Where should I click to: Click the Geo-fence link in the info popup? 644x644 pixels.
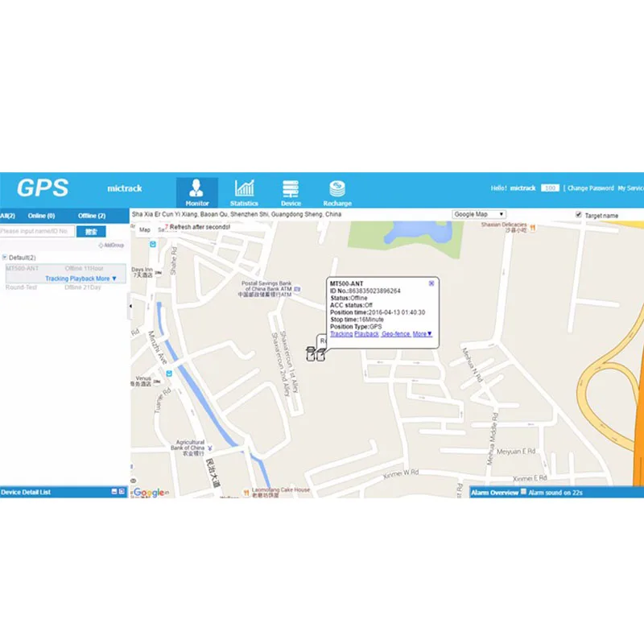pyautogui.click(x=395, y=334)
